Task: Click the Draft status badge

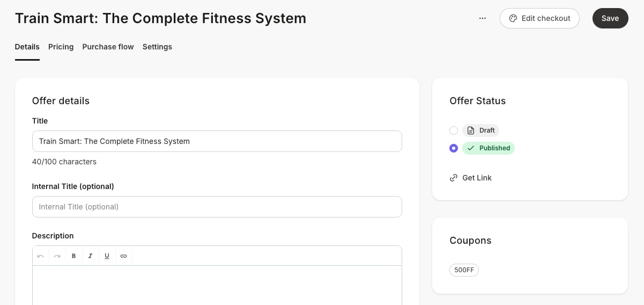Action: tap(480, 130)
